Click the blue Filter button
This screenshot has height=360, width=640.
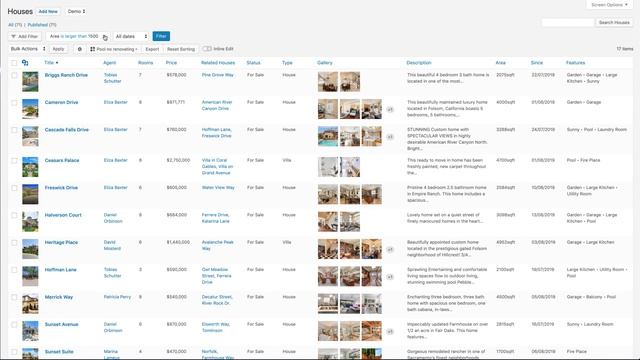161,36
